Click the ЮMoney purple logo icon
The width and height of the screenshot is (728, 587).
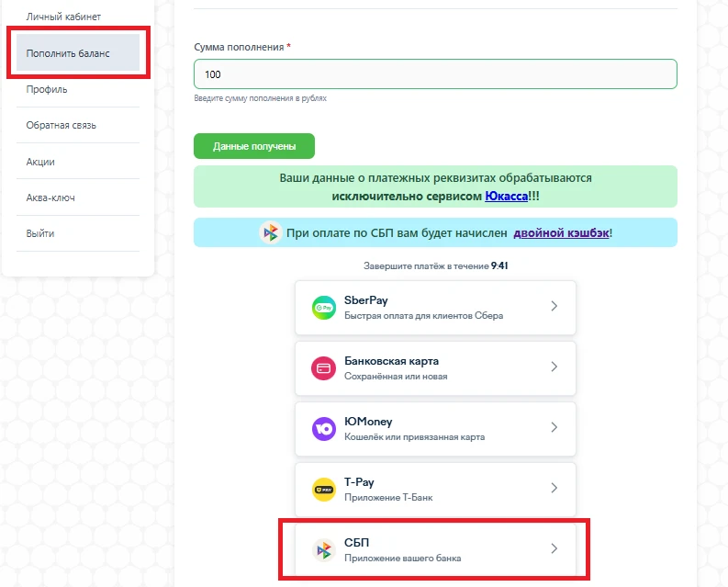pyautogui.click(x=324, y=428)
